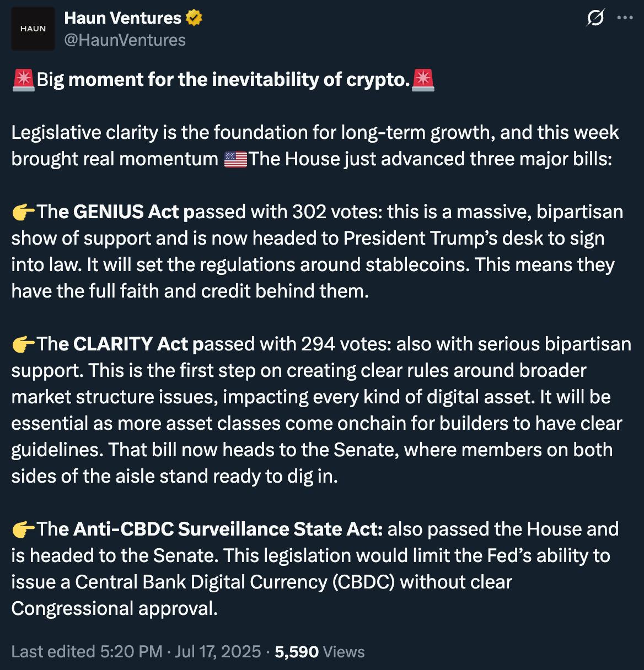
Task: Open the three-dot more options menu
Action: [625, 18]
